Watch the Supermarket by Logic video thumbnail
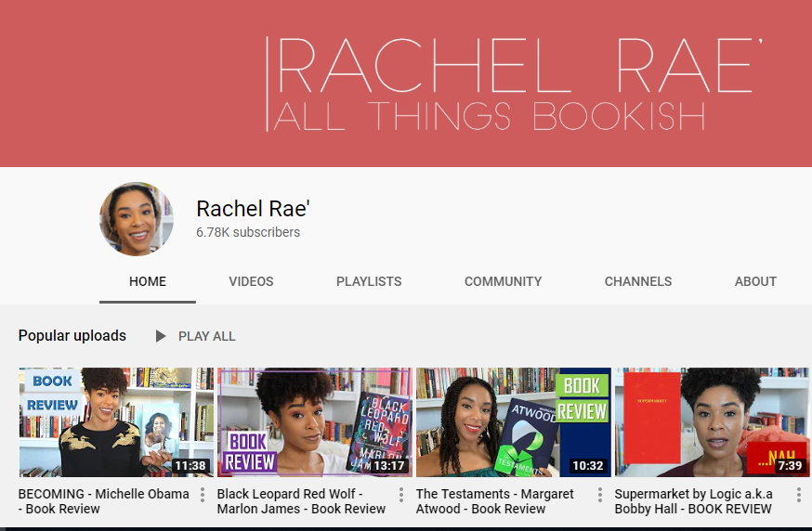This screenshot has height=531, width=812. tap(712, 422)
